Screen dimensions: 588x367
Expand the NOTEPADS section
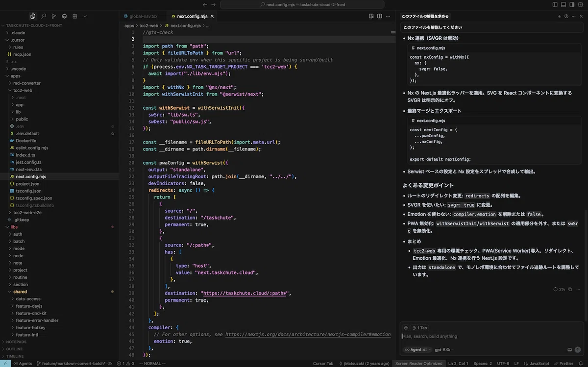[59, 342]
